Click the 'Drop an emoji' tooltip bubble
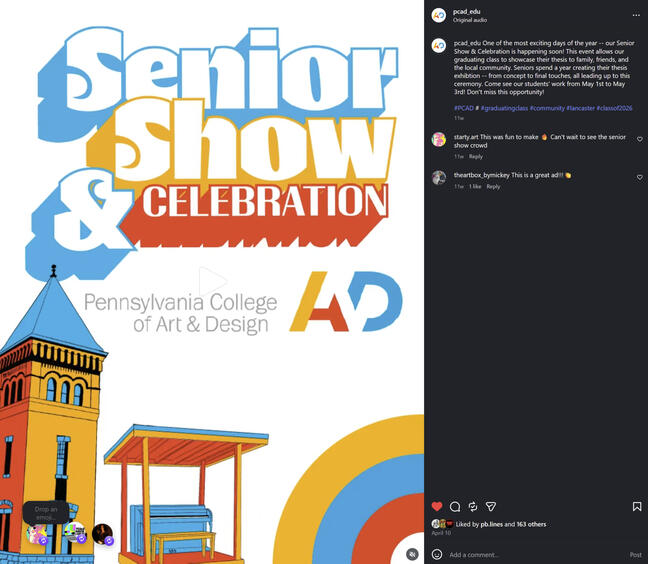 pos(45,513)
